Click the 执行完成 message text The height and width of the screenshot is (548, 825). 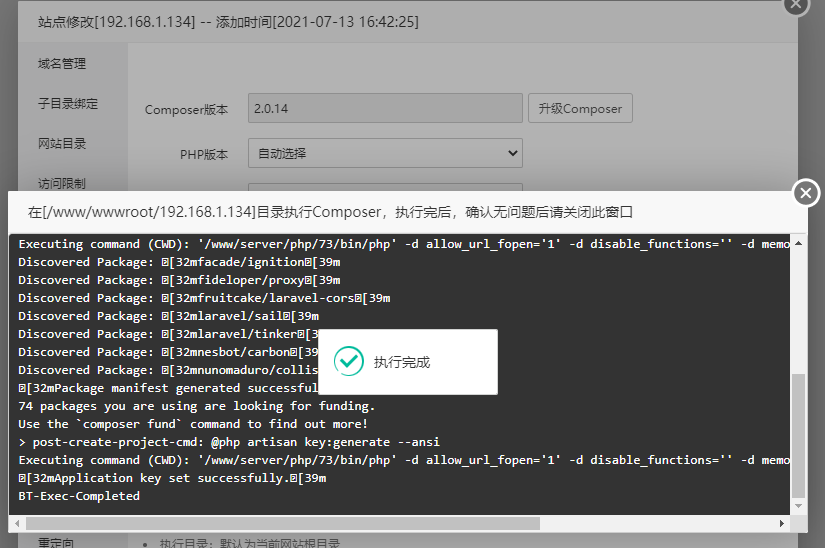pos(402,362)
